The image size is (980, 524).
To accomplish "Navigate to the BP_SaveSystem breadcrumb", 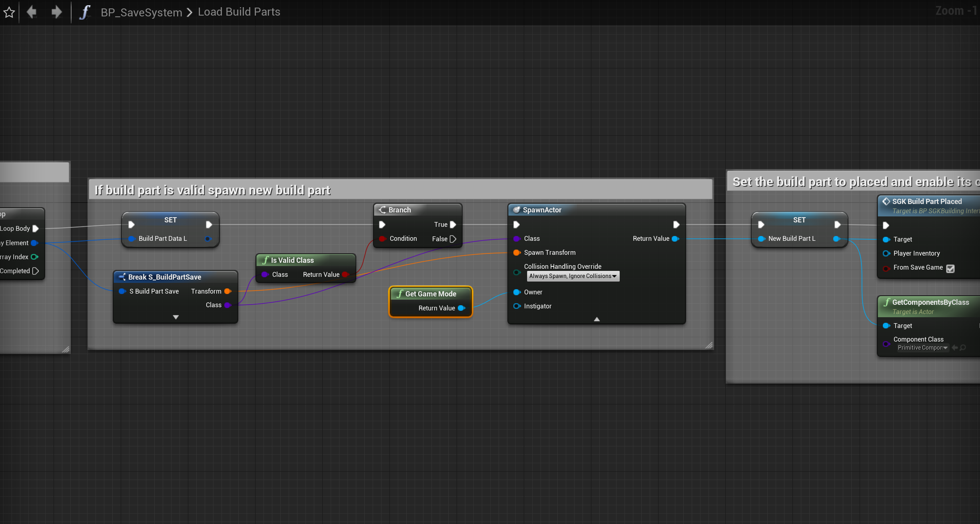I will [x=141, y=12].
